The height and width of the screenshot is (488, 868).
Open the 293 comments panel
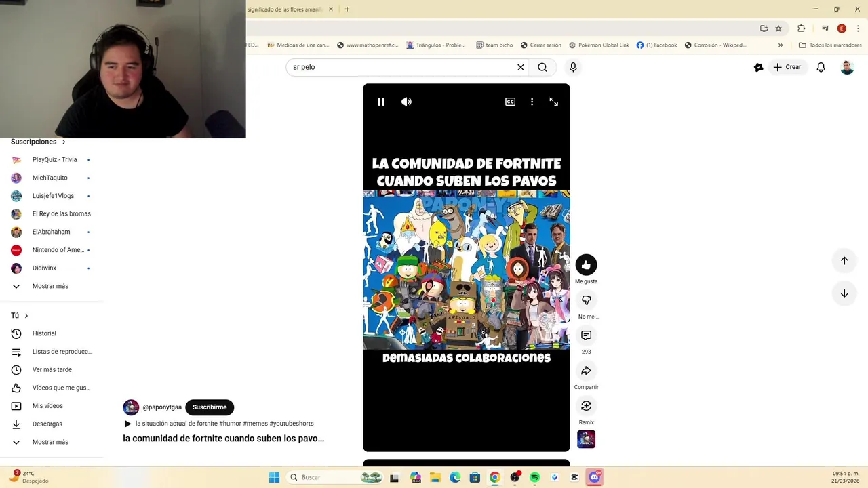tap(587, 335)
